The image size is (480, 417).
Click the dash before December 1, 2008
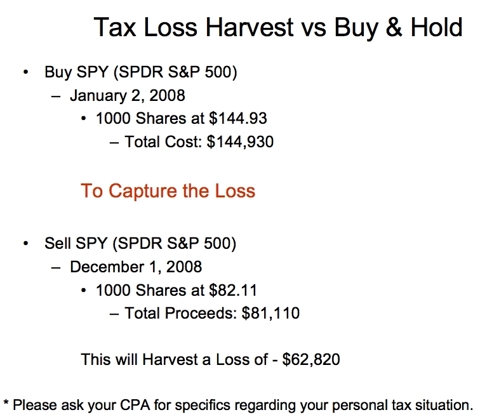point(56,268)
